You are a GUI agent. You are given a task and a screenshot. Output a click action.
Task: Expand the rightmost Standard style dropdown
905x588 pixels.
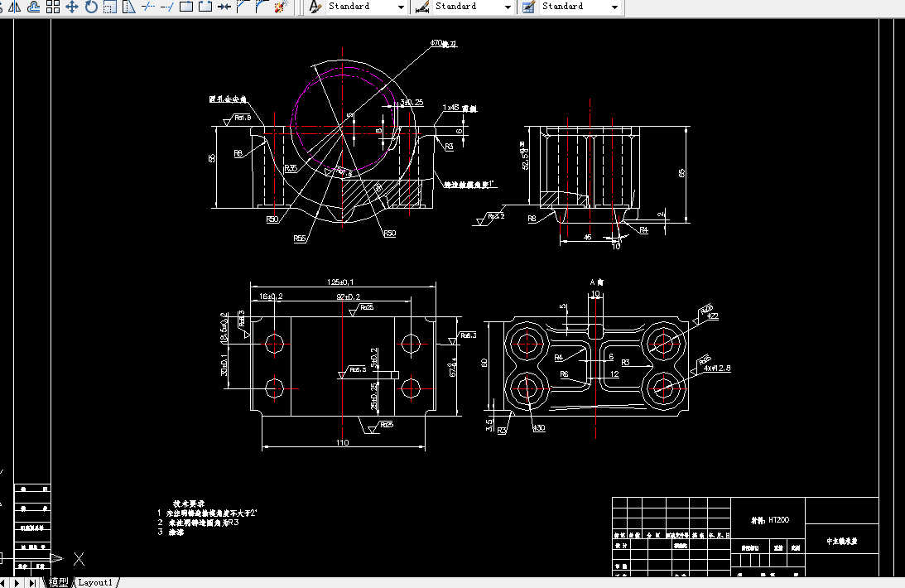point(616,7)
